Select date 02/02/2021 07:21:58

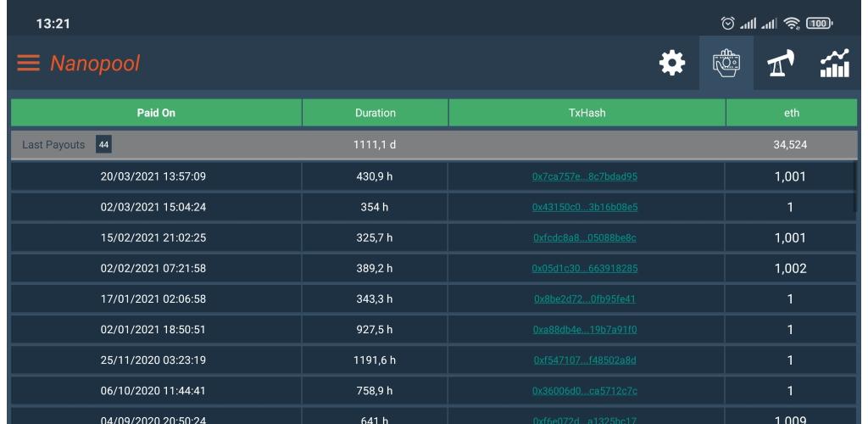(x=153, y=269)
